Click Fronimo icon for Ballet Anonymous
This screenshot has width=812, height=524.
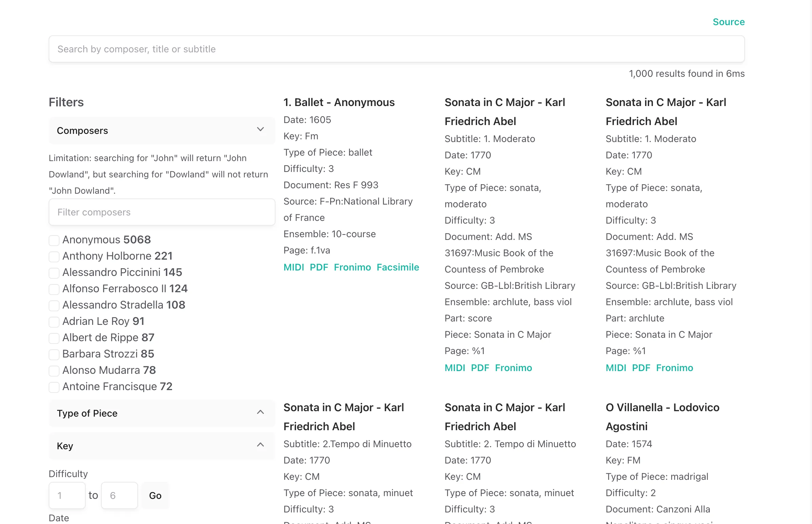(352, 267)
